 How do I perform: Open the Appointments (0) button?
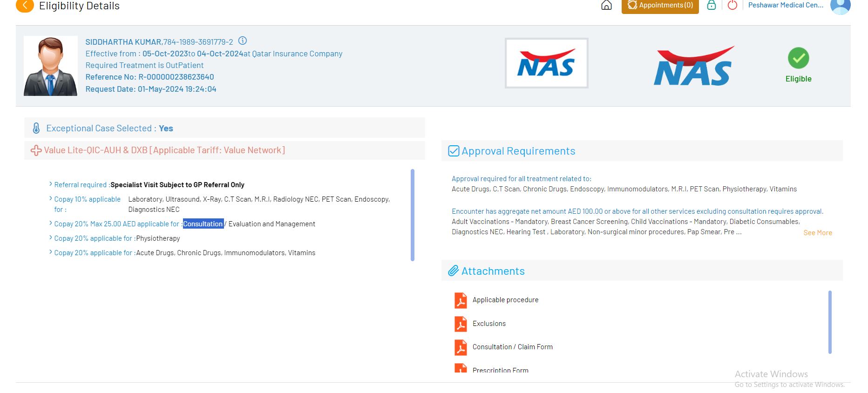[x=660, y=6]
